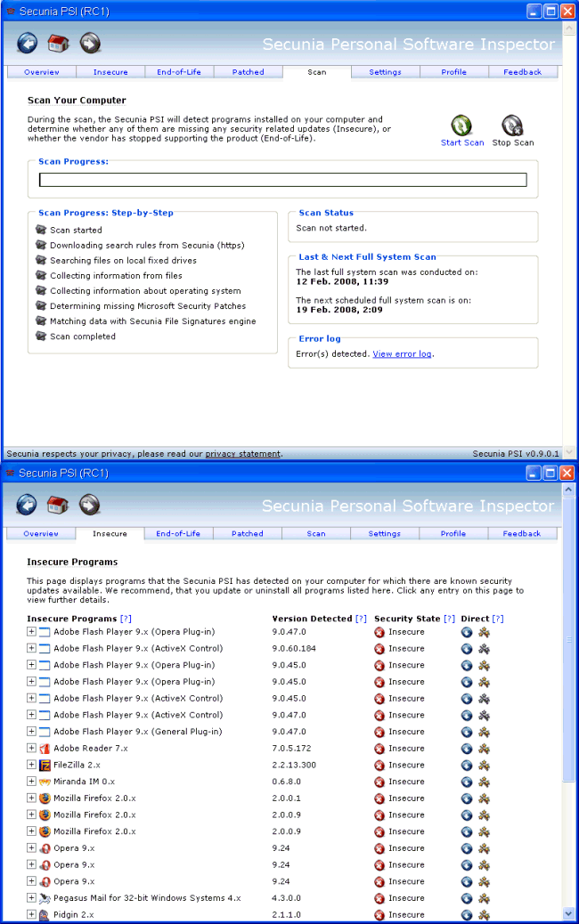Open Settings tab in Scan page window
This screenshot has height=924, width=579.
click(385, 72)
